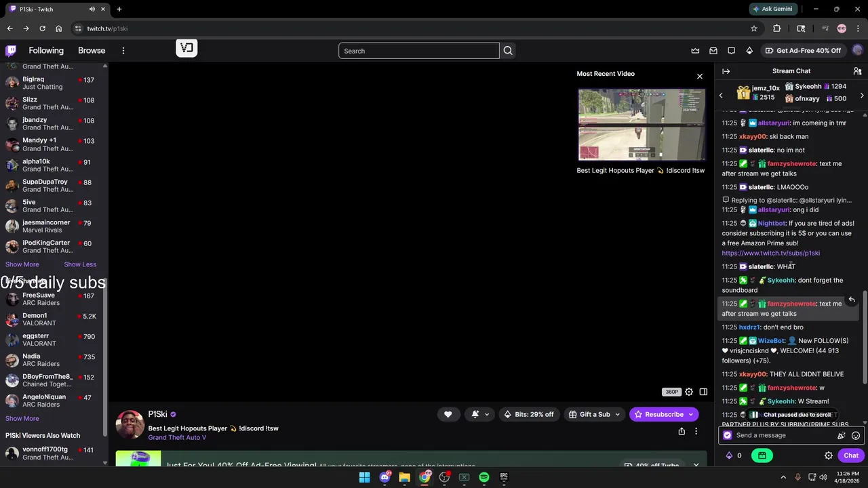Viewport: 868px width, 488px height.
Task: Go to the Browse tab
Action: click(92, 51)
